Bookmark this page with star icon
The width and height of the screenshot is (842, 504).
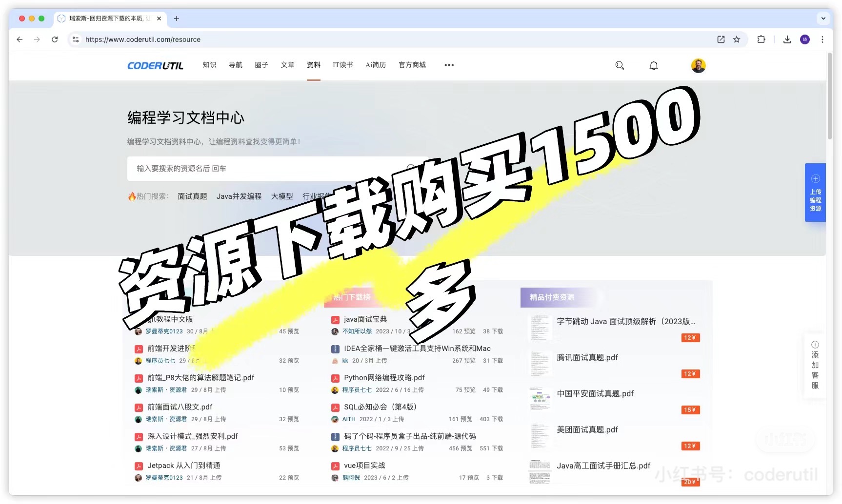737,39
